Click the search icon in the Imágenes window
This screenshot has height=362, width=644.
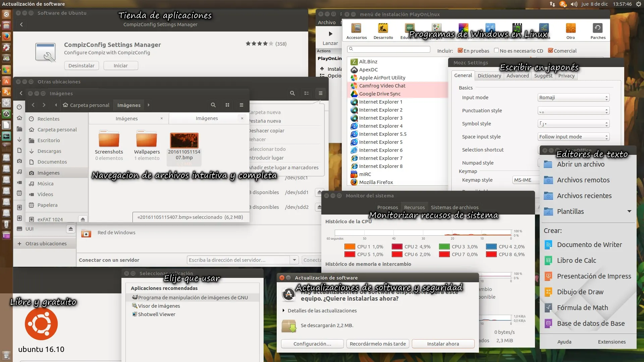(213, 105)
